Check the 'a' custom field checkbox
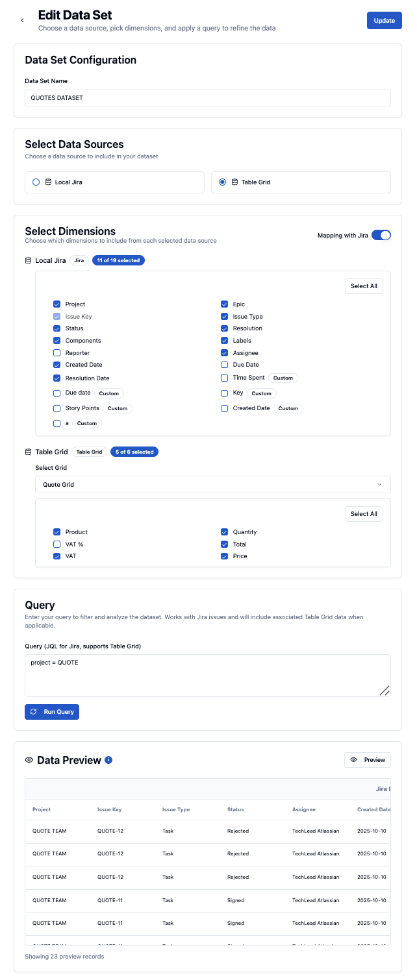The width and height of the screenshot is (417, 980). pos(57,423)
